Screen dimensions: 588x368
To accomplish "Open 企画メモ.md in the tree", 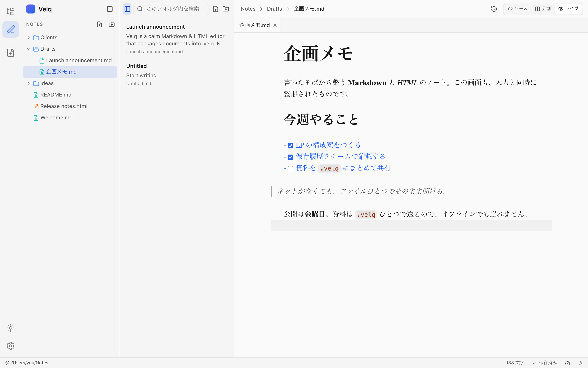I will tap(70, 72).
